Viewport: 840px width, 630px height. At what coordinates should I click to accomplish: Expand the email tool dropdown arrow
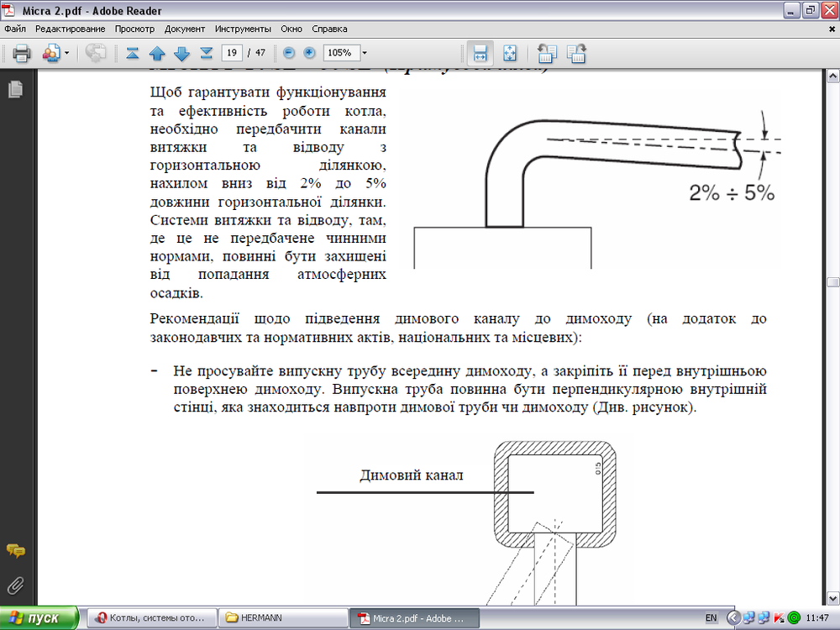(x=66, y=52)
